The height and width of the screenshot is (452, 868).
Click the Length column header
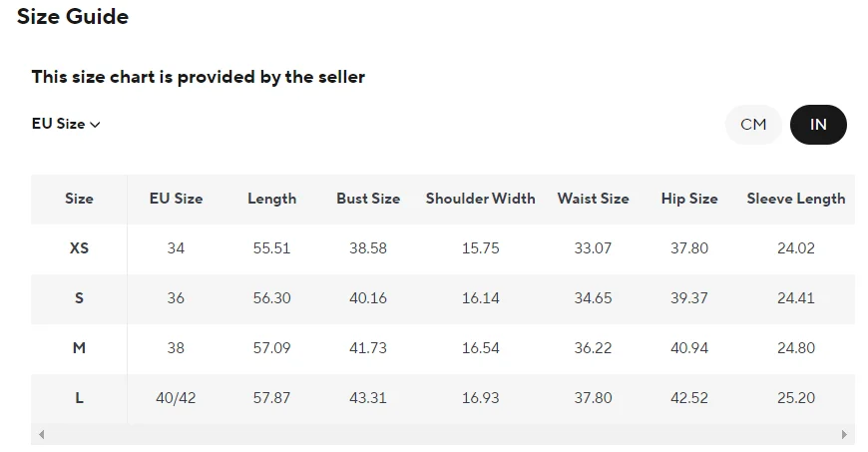(271, 199)
